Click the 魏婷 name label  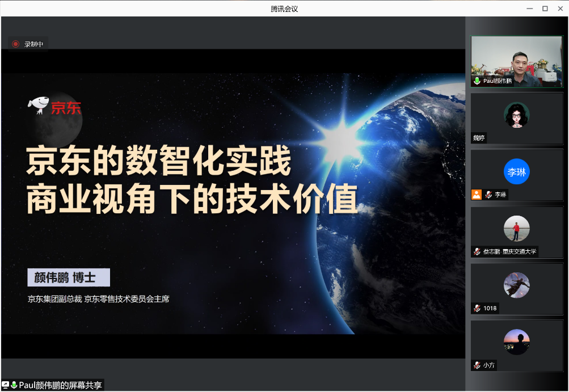point(479,138)
